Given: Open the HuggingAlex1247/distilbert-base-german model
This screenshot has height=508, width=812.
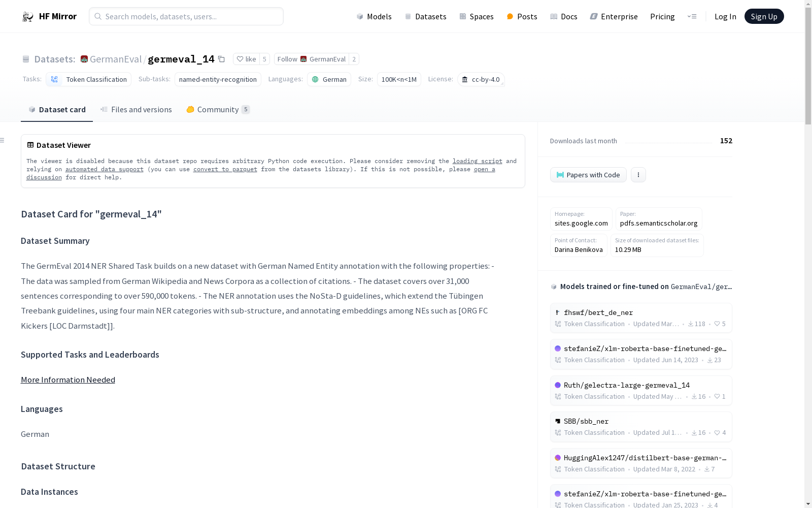Looking at the screenshot, I should point(641,463).
